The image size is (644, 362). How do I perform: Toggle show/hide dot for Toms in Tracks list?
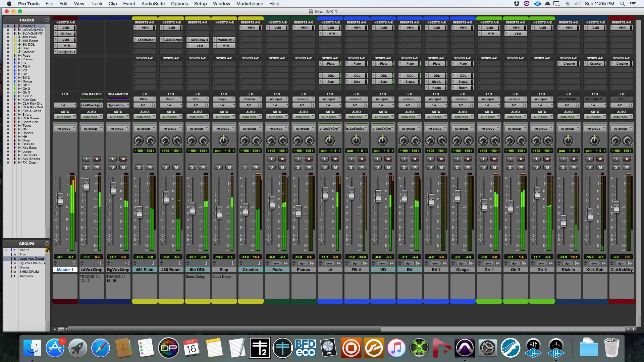tap(8, 126)
